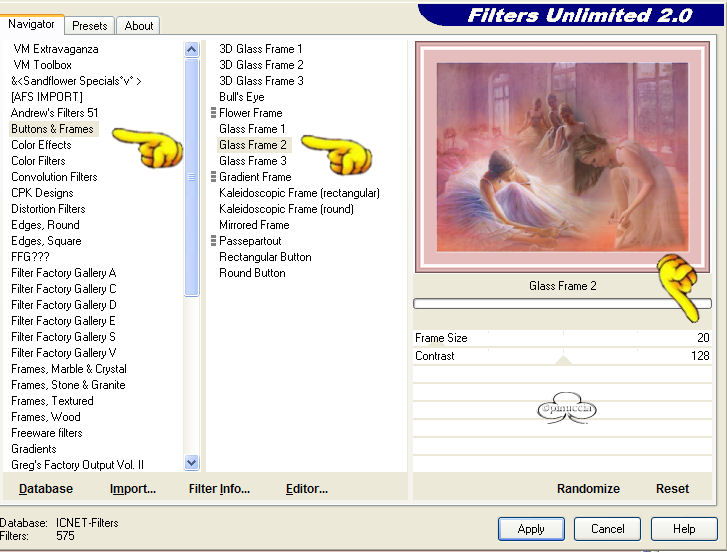Select Andrew's Filters 51 category
The height and width of the screenshot is (552, 727).
click(55, 113)
